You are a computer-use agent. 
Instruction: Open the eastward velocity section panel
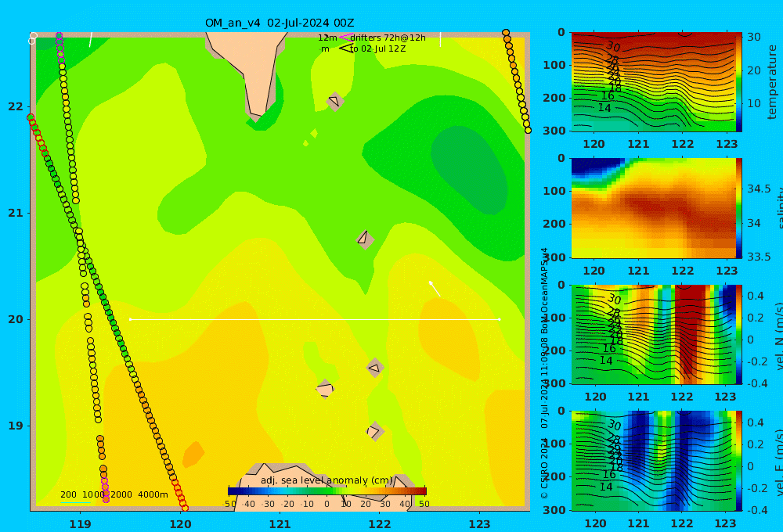[x=654, y=461]
